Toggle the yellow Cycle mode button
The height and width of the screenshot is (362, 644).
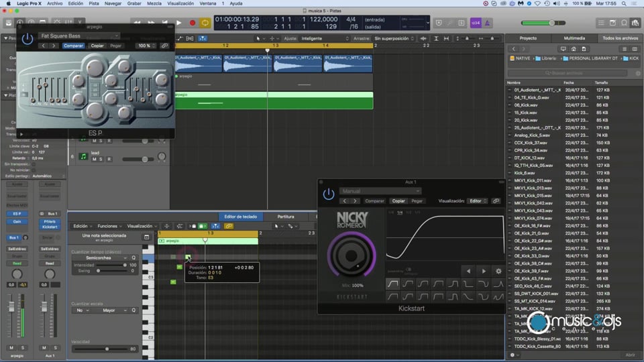click(x=205, y=23)
